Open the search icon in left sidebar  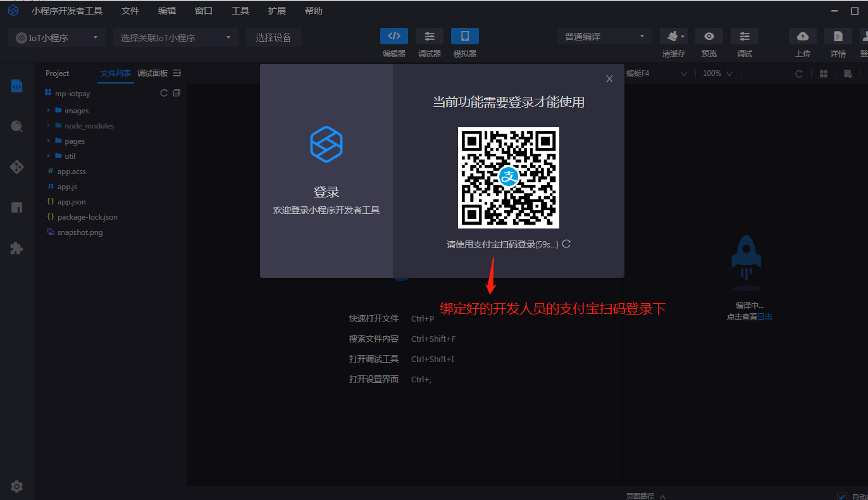pyautogui.click(x=17, y=127)
